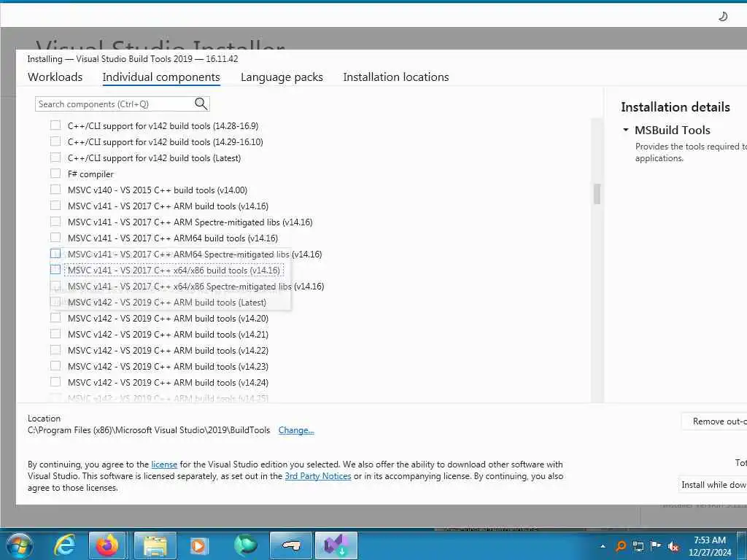This screenshot has width=747, height=560.
Task: Check MSVC v142 ARM build tools (v14.24)
Action: [55, 382]
